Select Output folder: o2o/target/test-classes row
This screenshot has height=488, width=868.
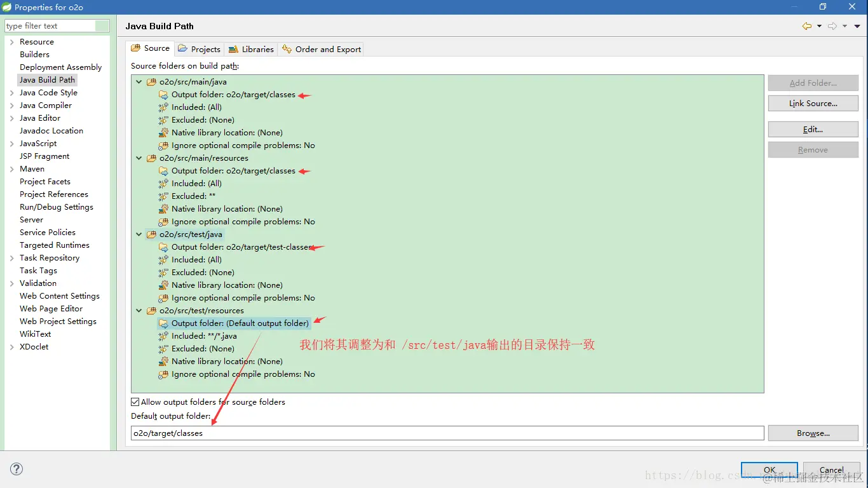236,247
